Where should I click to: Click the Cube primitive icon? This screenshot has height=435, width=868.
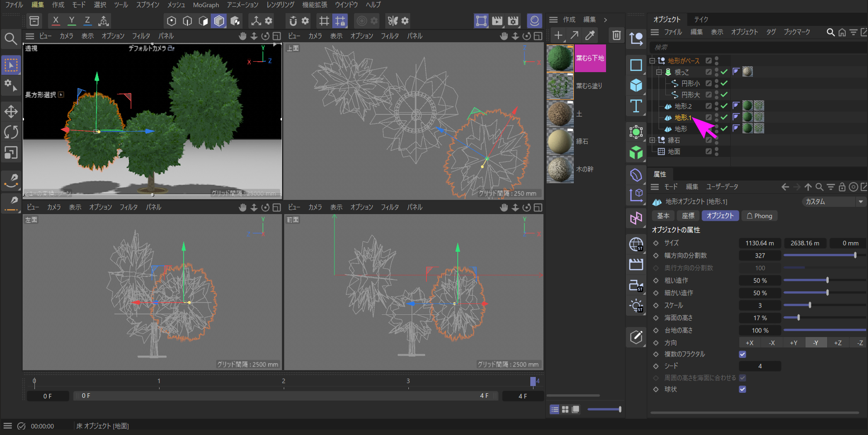pos(636,85)
